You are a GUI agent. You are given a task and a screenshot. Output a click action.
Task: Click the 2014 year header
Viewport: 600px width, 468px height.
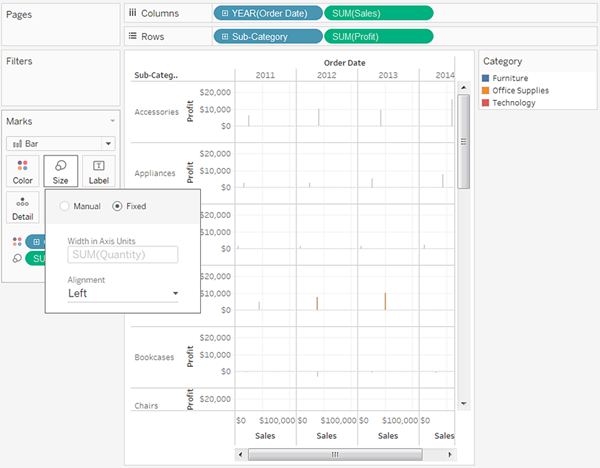coord(445,75)
